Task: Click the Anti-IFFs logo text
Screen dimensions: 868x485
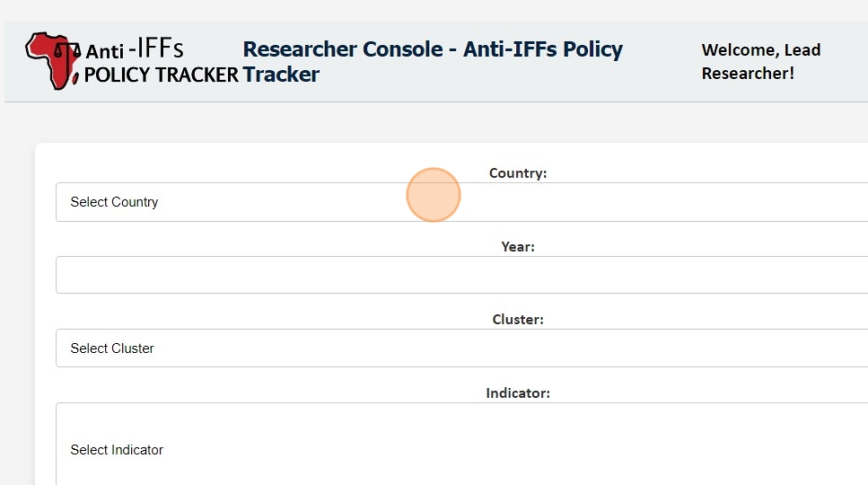Action: (x=135, y=49)
